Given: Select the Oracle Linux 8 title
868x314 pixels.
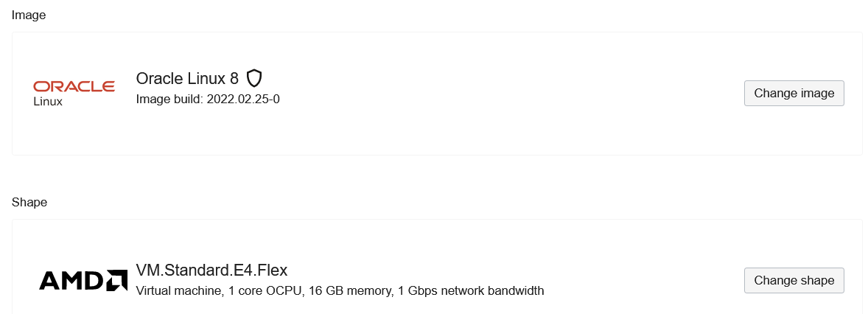Looking at the screenshot, I should (x=187, y=79).
